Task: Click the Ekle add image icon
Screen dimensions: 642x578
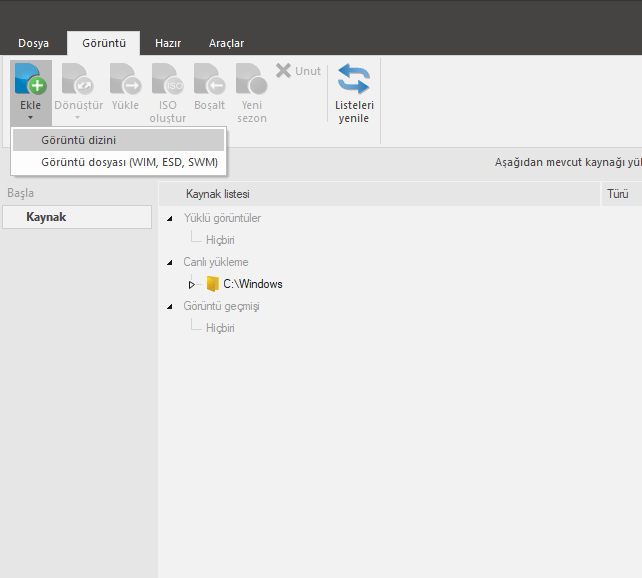Action: point(31,79)
